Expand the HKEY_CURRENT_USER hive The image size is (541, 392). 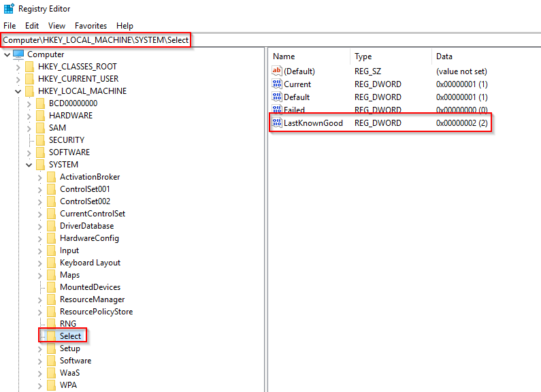pos(18,79)
